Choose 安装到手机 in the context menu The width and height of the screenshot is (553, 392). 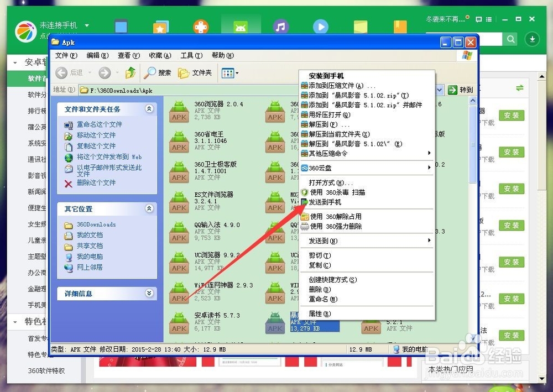click(x=367, y=76)
